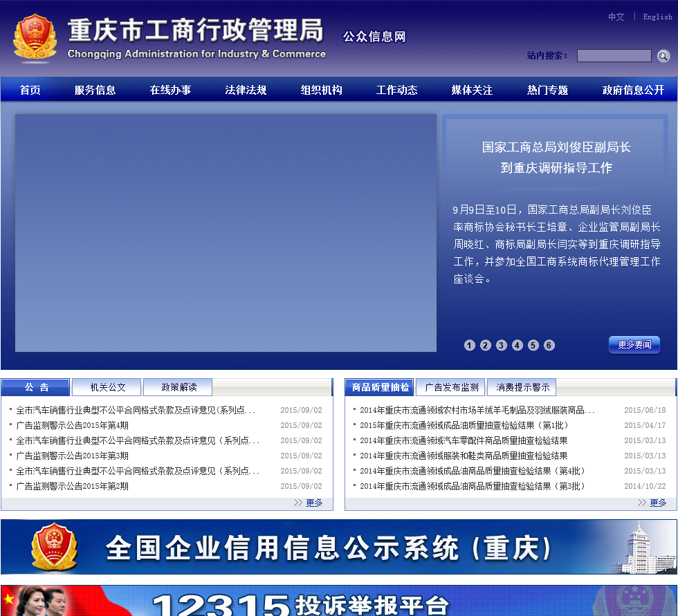678x616 pixels.
Task: Switch language to 中文
Action: (616, 17)
